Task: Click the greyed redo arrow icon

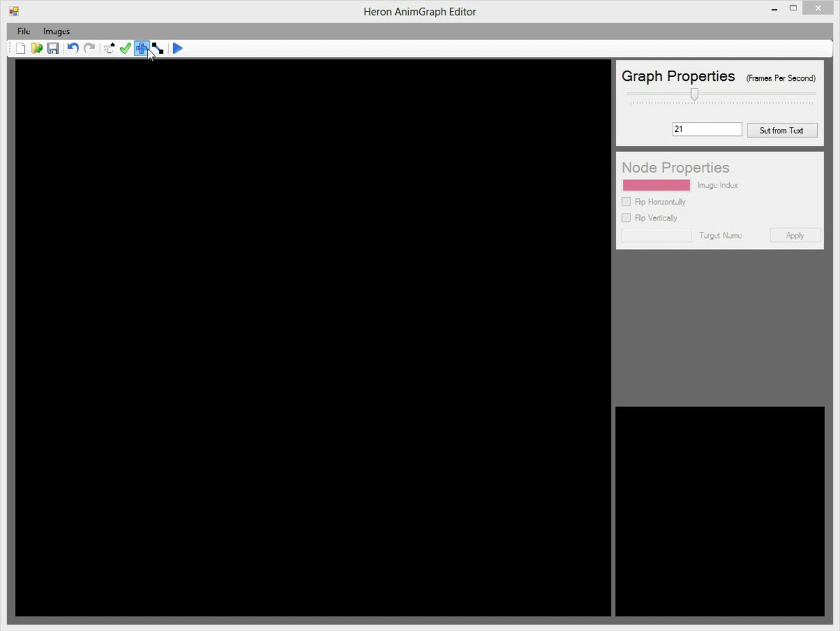Action: pos(89,49)
